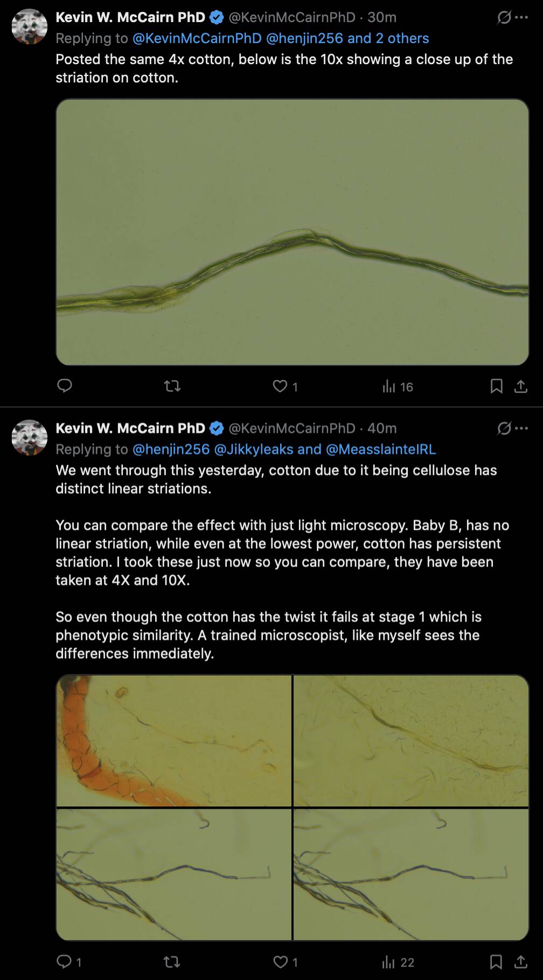Like the first tweet with 1 like
Image resolution: width=543 pixels, height=980 pixels.
[285, 386]
